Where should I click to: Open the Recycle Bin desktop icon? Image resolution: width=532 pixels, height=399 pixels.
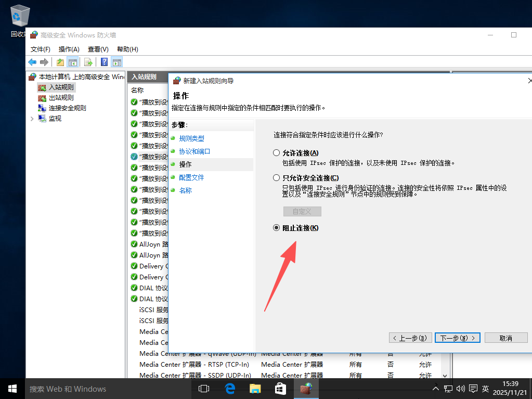coord(19,16)
